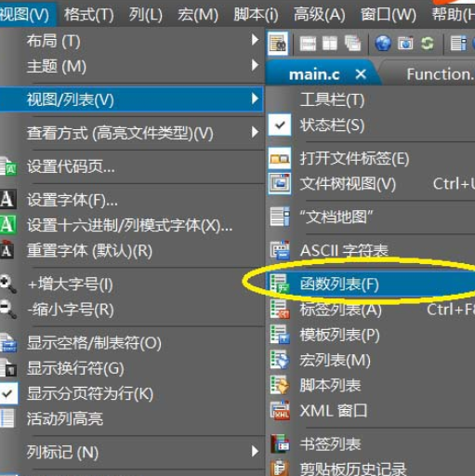Click the 剪贴板历史记录 icon
Screen dimensions: 475x476
point(280,468)
